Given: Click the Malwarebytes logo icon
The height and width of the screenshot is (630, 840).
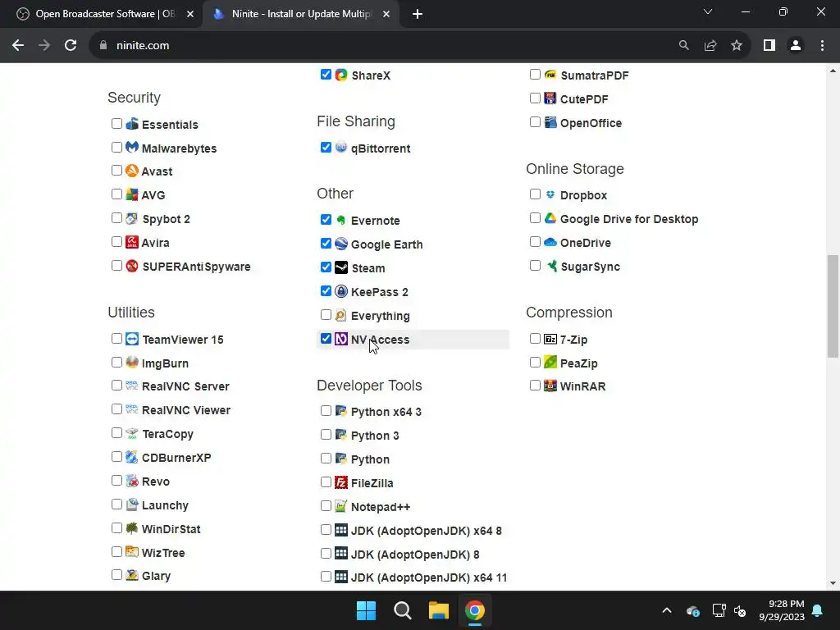Looking at the screenshot, I should [x=132, y=148].
